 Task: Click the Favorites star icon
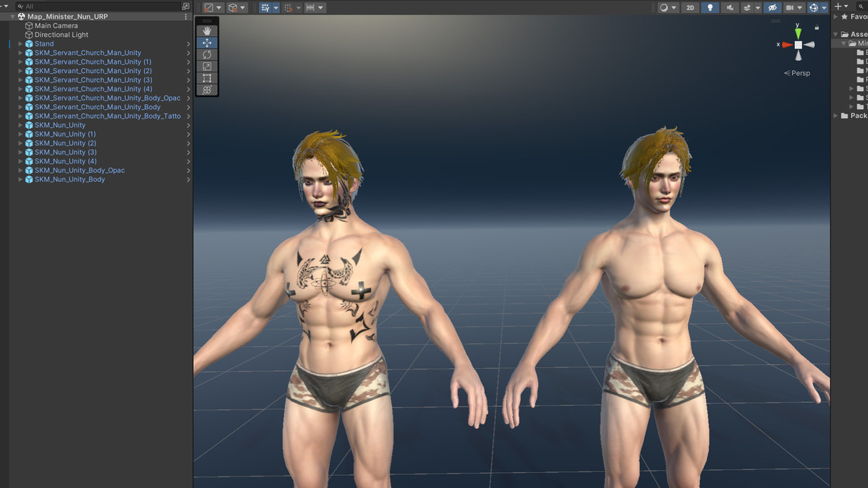(x=844, y=16)
